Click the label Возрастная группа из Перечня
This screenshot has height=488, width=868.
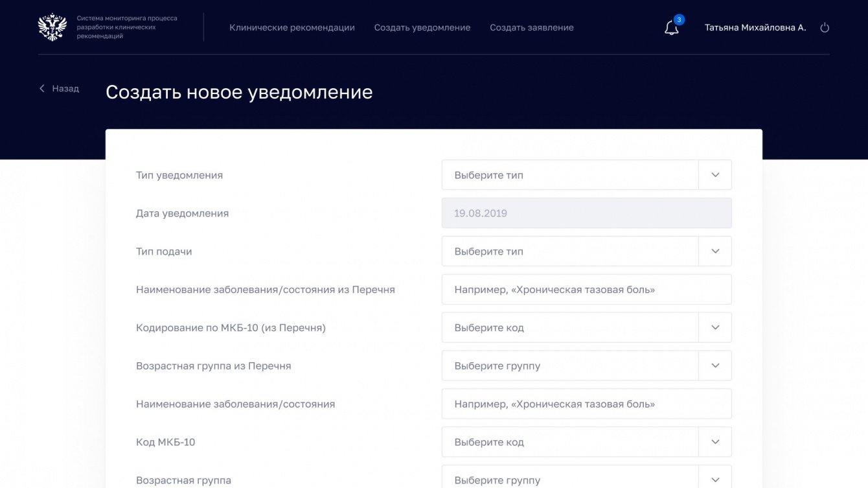(x=214, y=366)
